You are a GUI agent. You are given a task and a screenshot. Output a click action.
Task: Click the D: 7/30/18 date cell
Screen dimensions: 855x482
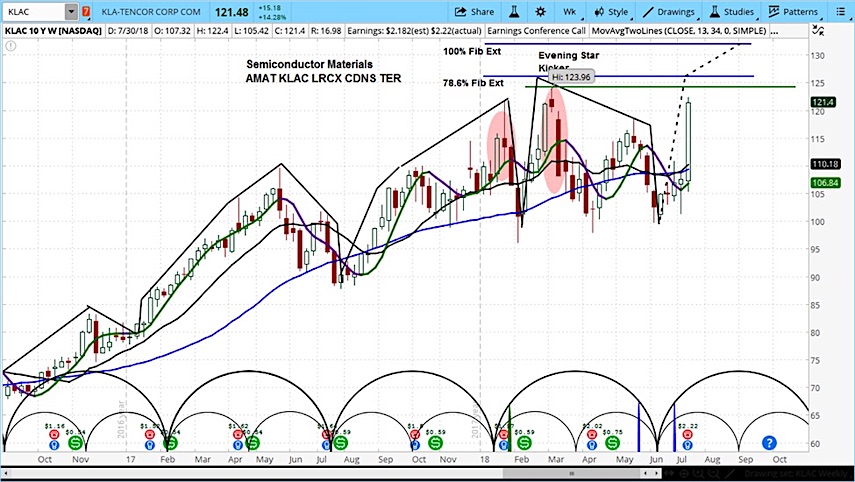coord(128,31)
